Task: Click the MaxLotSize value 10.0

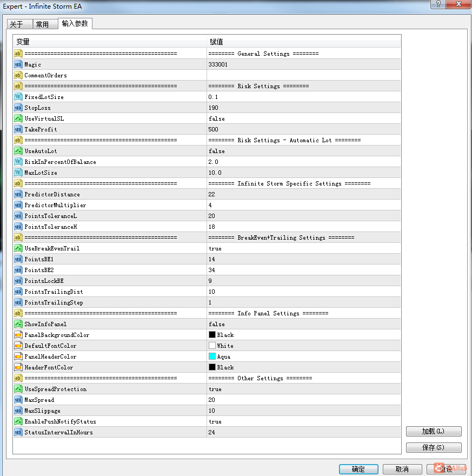Action: (x=215, y=173)
